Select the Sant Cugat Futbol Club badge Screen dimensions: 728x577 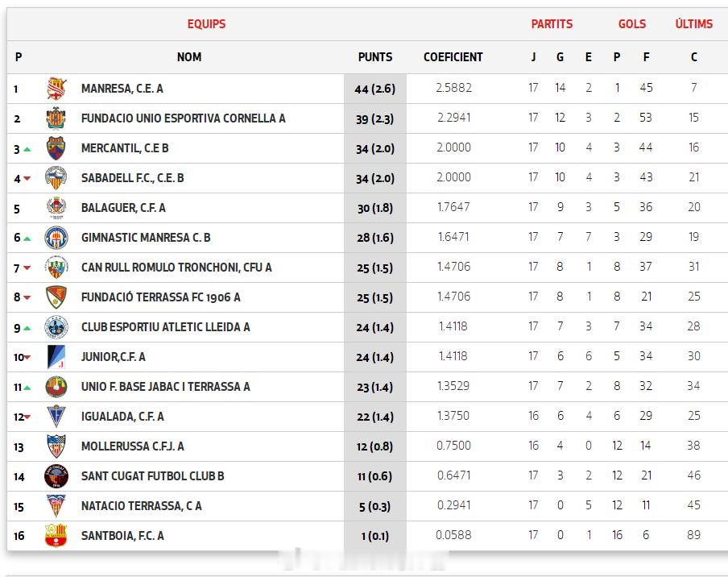tap(56, 476)
